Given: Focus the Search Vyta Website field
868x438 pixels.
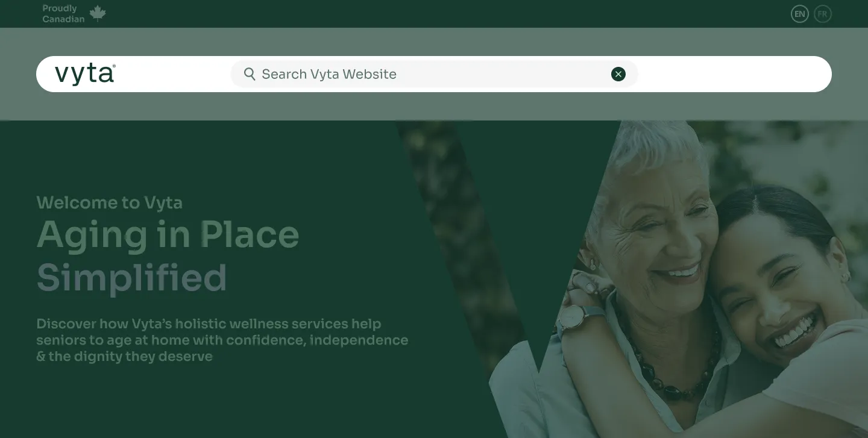Looking at the screenshot, I should [x=434, y=74].
